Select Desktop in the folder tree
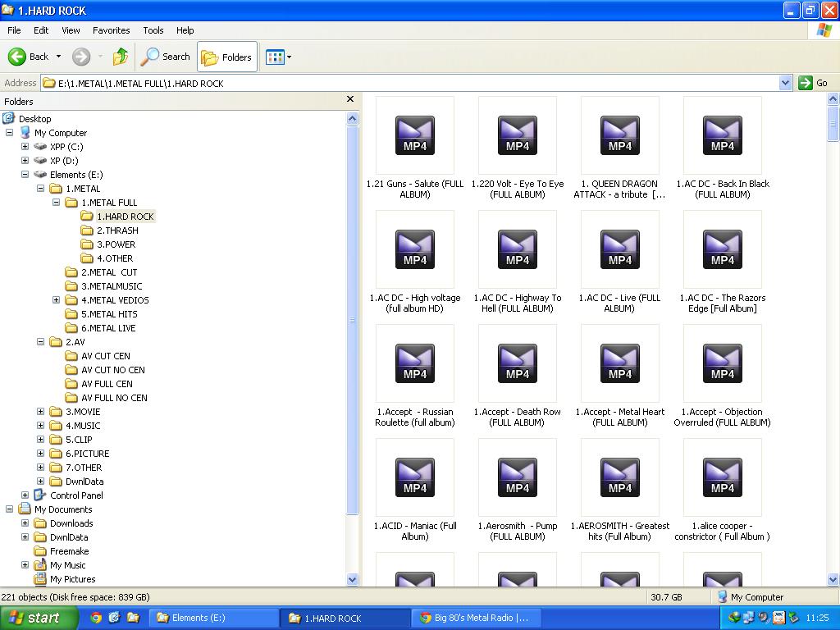Viewport: 840px width, 630px height. (27, 118)
